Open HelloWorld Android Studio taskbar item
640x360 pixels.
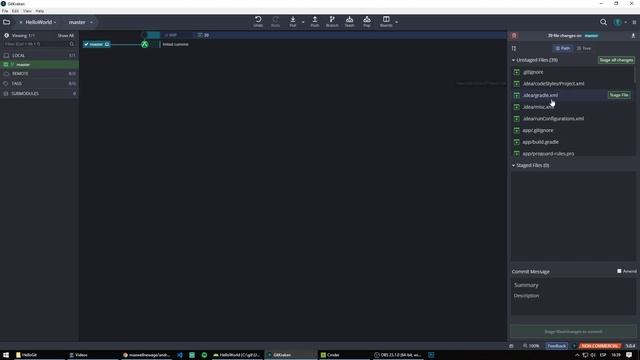[x=237, y=355]
